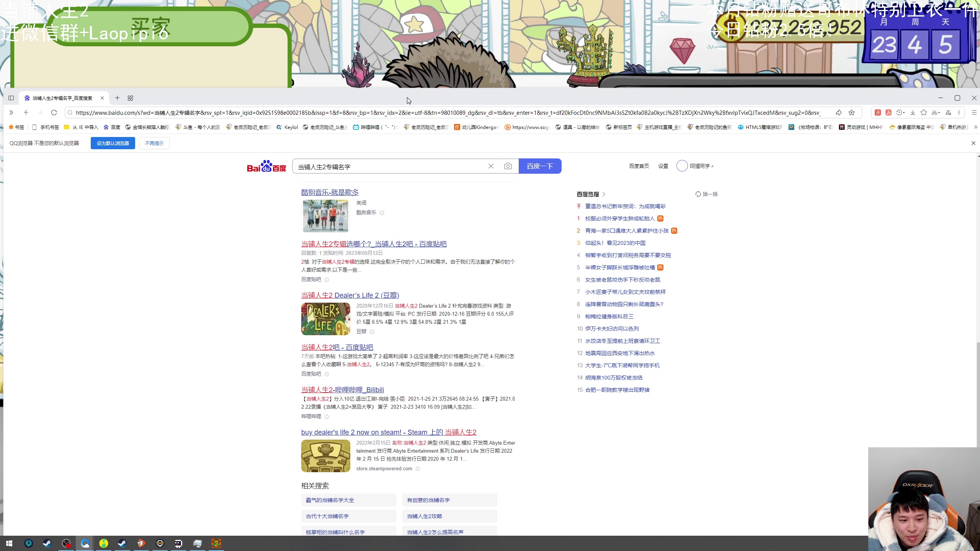Viewport: 980px width, 551px height.
Task: Click 不再提示 button
Action: tap(154, 143)
